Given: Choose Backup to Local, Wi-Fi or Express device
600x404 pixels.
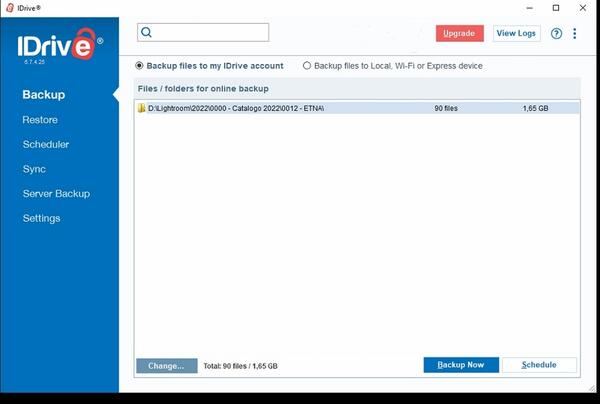Looking at the screenshot, I should tap(307, 66).
